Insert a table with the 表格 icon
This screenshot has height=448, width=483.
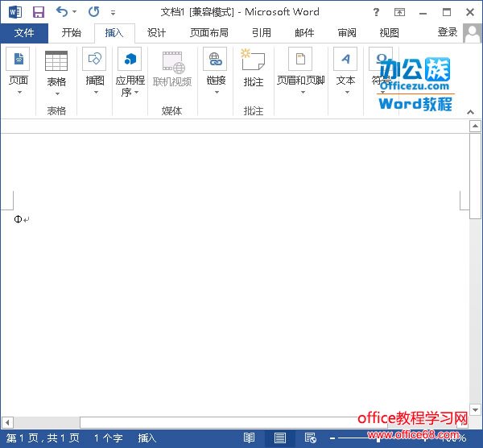coord(56,60)
